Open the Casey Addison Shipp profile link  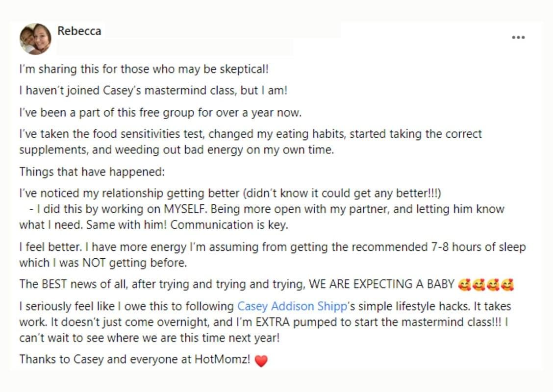point(292,306)
